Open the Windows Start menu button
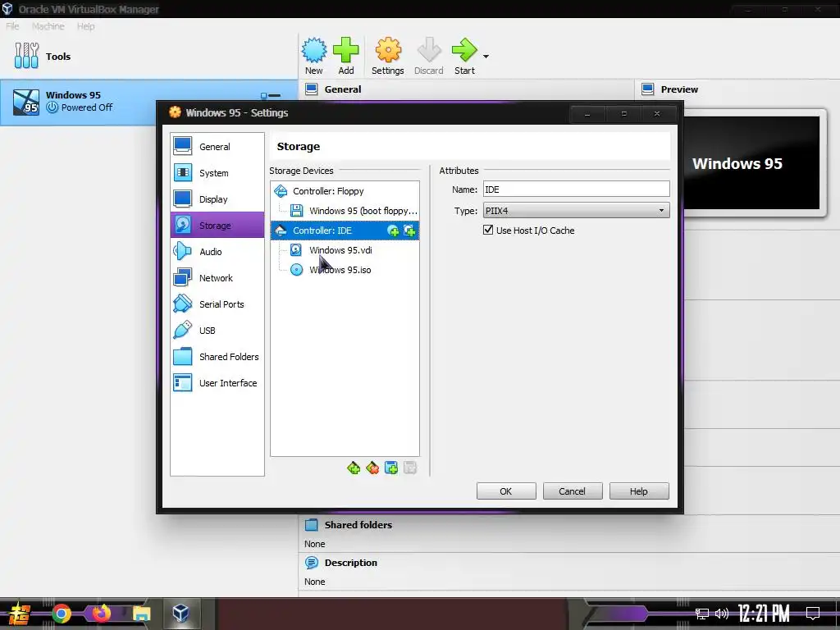 pyautogui.click(x=20, y=614)
